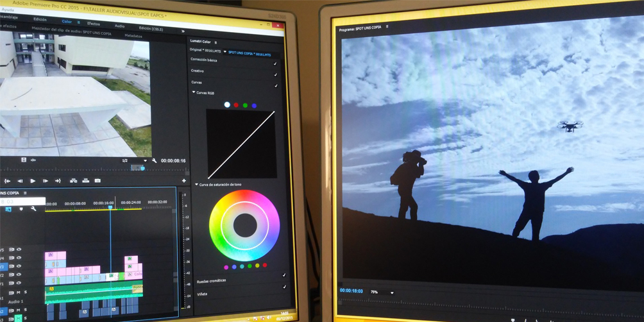Open source monitor 1/2 resolution dropdown

pyautogui.click(x=134, y=160)
